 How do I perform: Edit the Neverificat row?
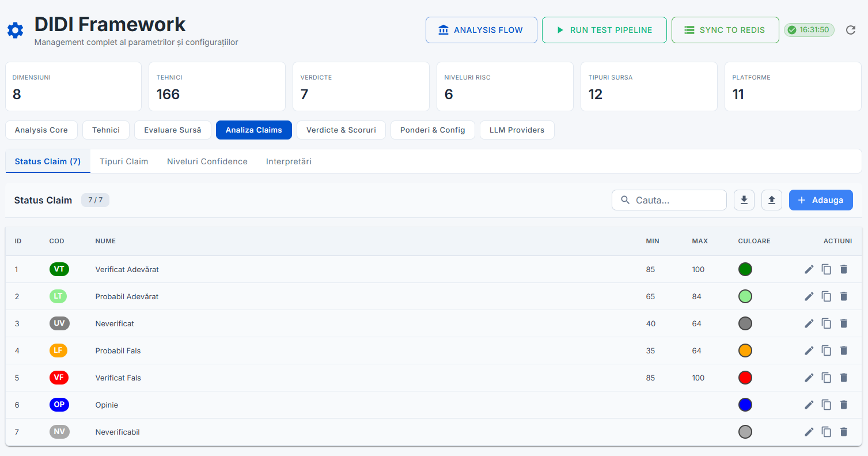pyautogui.click(x=809, y=323)
